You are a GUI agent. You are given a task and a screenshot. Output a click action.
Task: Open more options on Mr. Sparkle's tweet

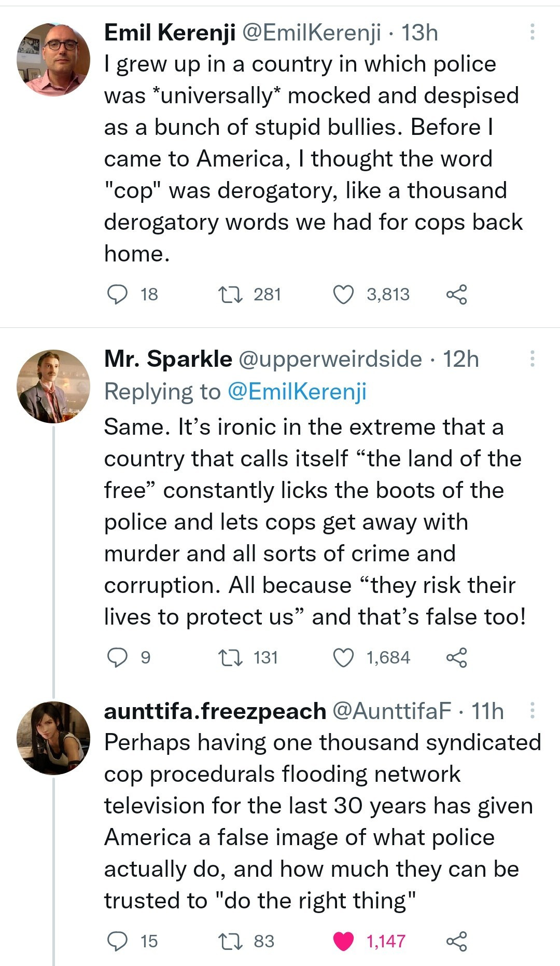[x=532, y=359]
